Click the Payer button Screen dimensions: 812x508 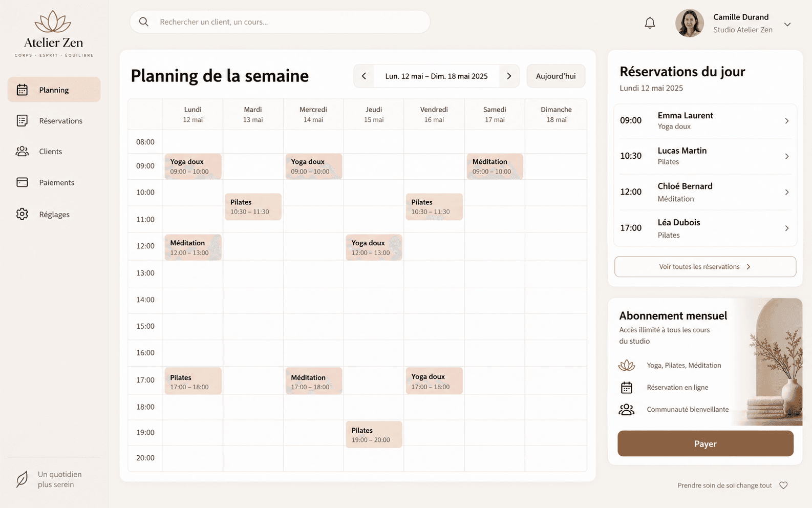pyautogui.click(x=705, y=443)
